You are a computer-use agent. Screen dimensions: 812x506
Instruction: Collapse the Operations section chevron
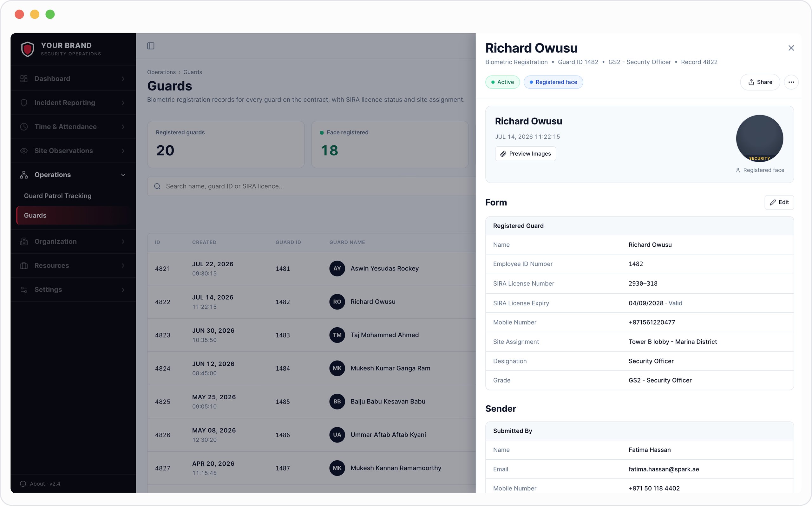tap(123, 175)
